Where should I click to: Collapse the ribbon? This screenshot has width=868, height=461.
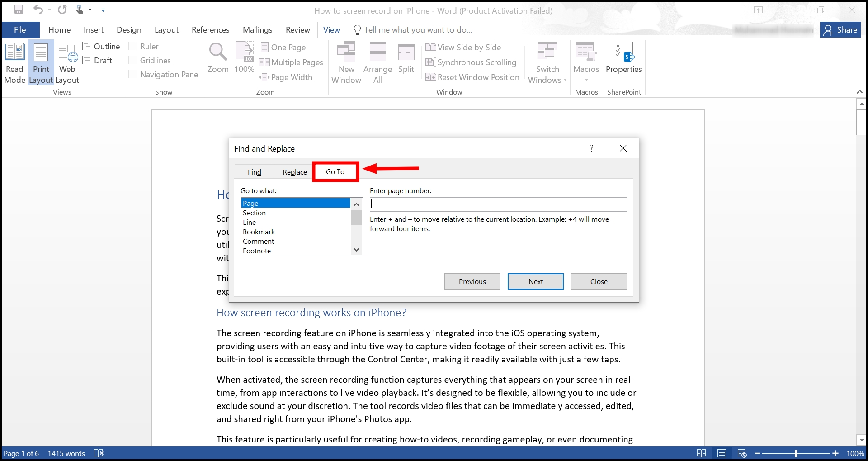[x=859, y=92]
